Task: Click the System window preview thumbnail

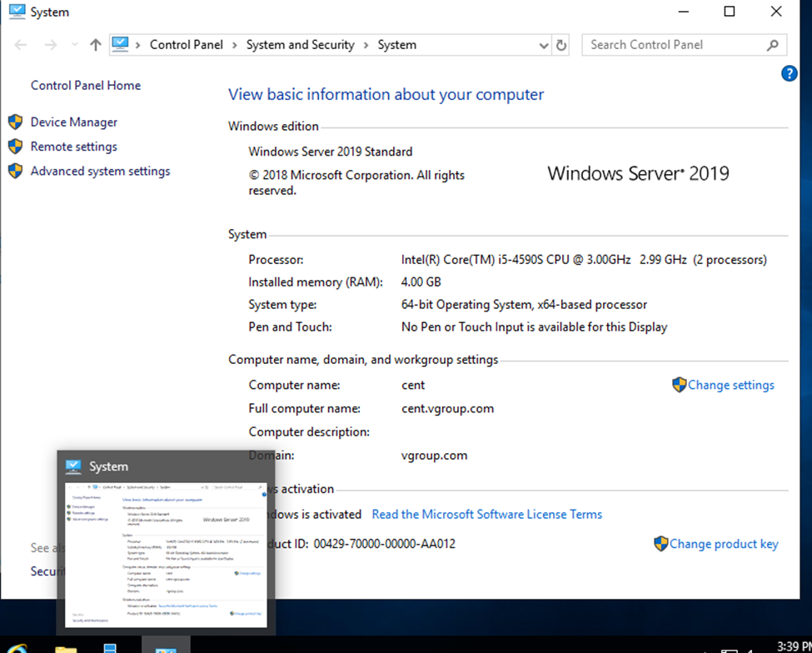Action: (x=166, y=554)
